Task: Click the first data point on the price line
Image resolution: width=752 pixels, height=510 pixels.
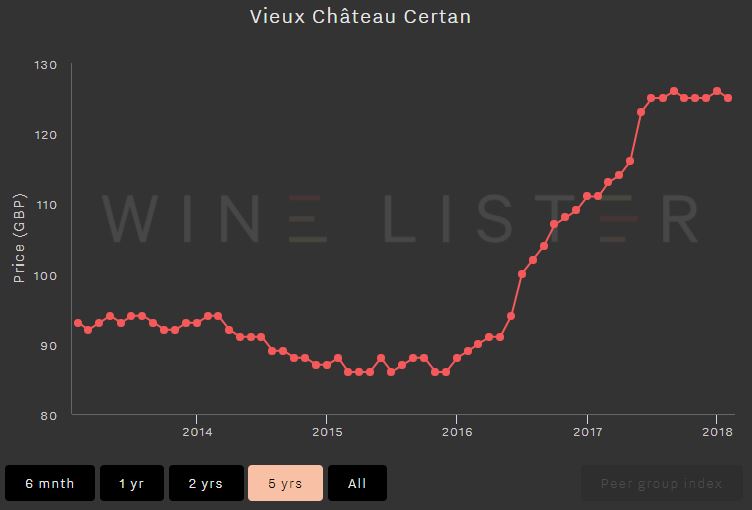Action: coord(78,323)
